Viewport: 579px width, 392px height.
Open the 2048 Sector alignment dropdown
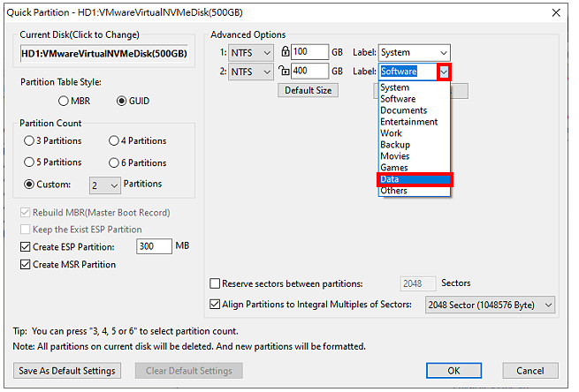coord(490,305)
